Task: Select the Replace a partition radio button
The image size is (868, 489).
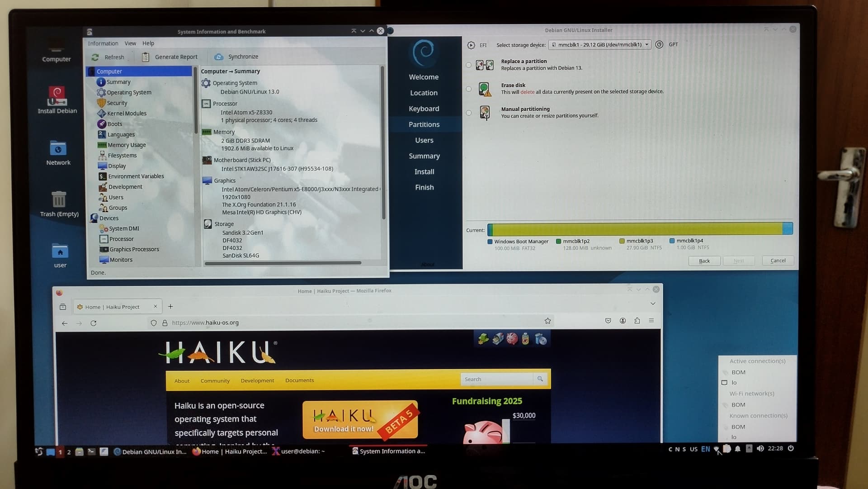Action: pos(468,65)
